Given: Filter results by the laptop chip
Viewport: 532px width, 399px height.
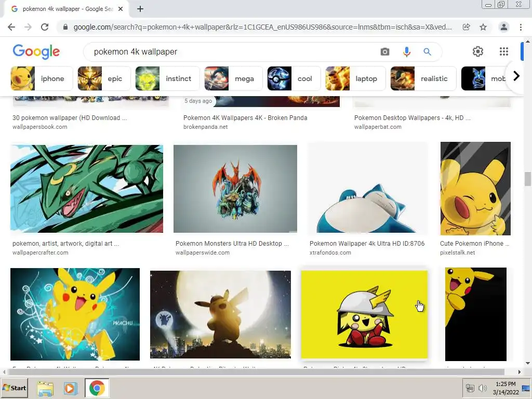Looking at the screenshot, I should (x=355, y=78).
